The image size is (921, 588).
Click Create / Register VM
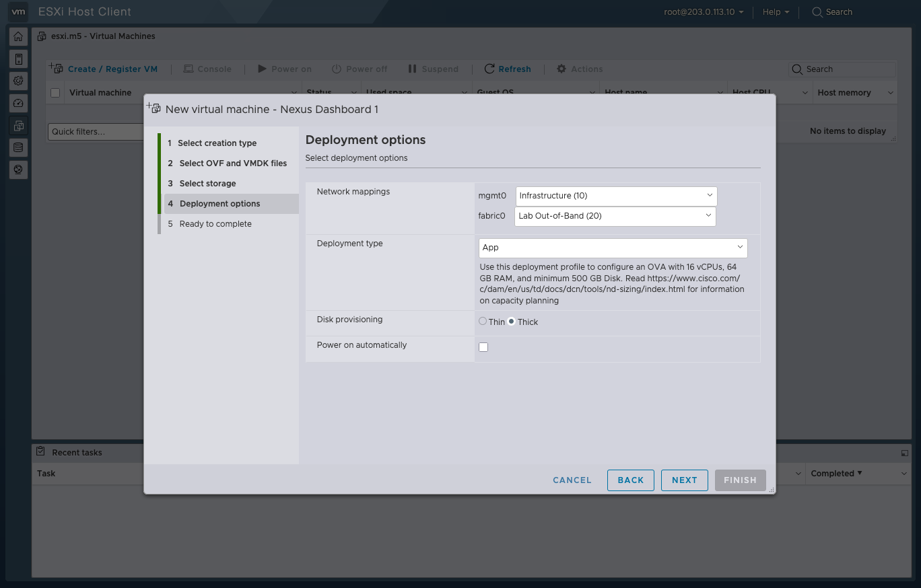tap(104, 69)
